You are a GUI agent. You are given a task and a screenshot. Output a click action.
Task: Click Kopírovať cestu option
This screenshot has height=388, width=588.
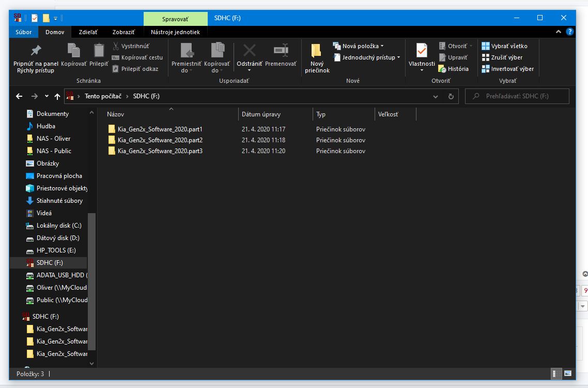[x=137, y=57]
